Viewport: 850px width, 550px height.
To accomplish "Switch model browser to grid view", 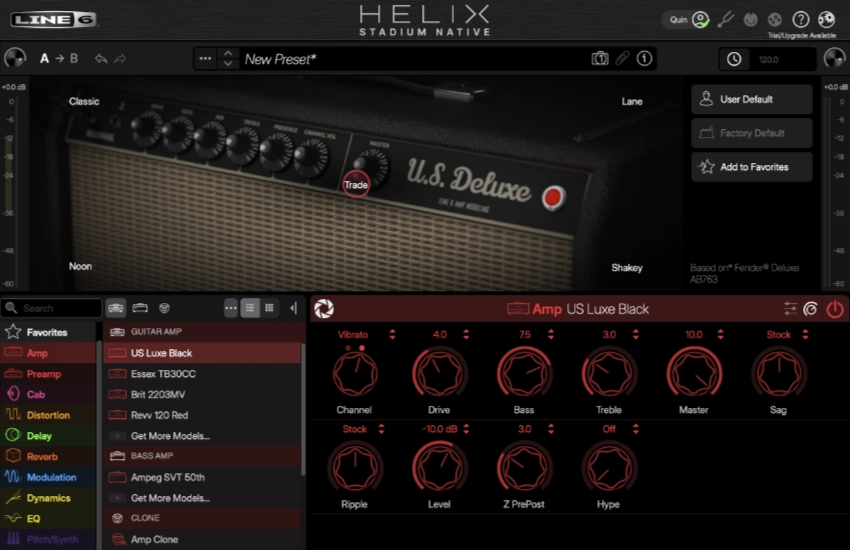I will tap(269, 308).
